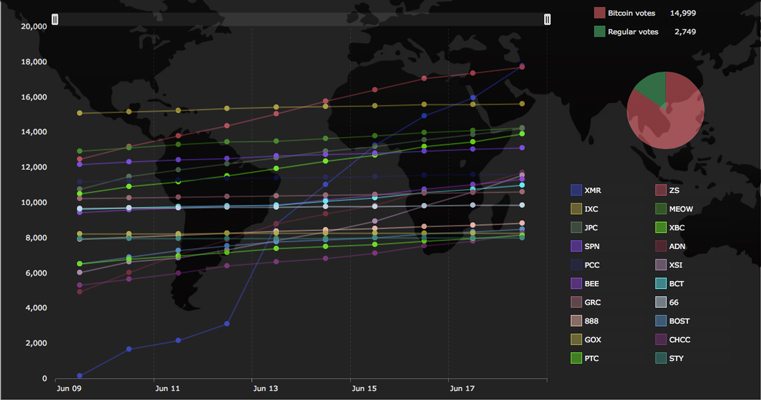Click the CHCC legend color swatch
The height and width of the screenshot is (400, 761).
point(661,340)
